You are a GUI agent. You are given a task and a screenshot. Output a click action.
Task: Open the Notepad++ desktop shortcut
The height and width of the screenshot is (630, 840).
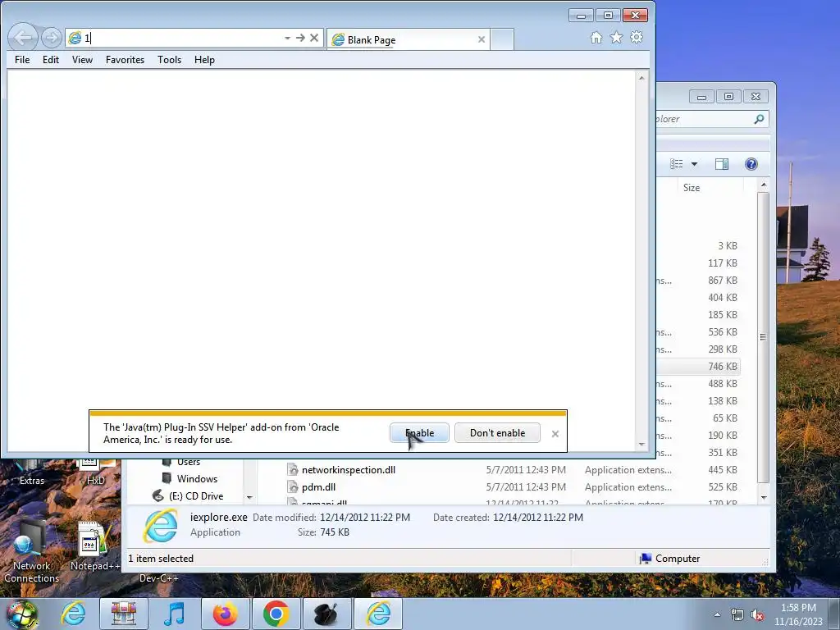point(95,547)
